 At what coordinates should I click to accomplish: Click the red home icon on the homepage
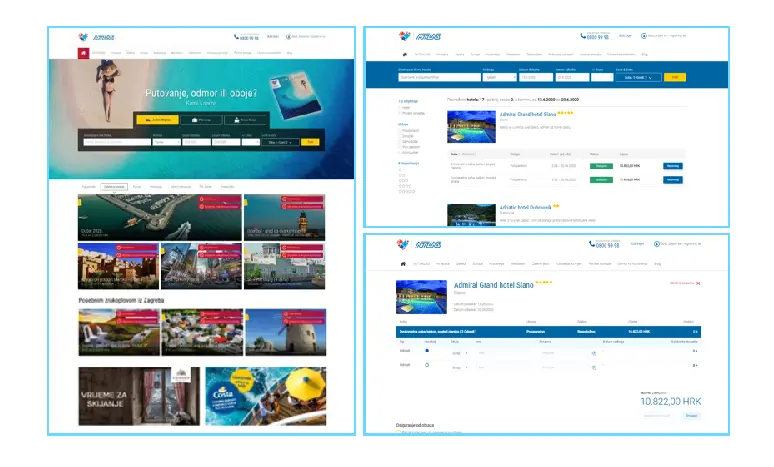pyautogui.click(x=83, y=53)
